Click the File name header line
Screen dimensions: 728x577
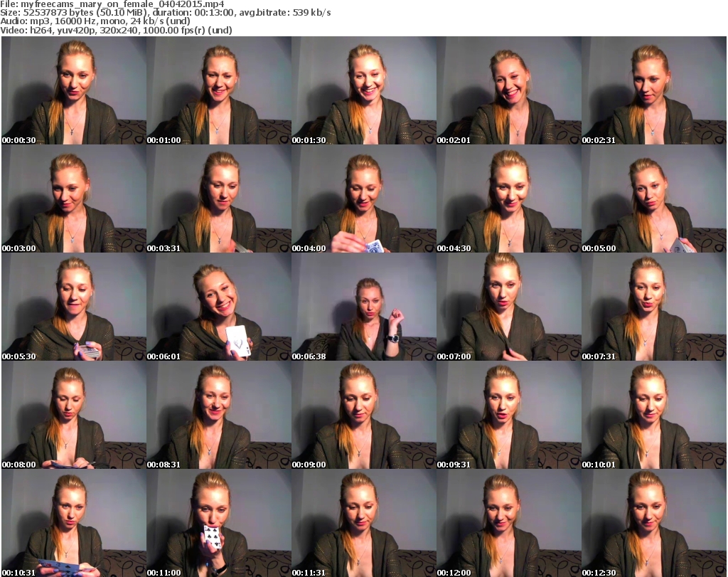point(112,4)
